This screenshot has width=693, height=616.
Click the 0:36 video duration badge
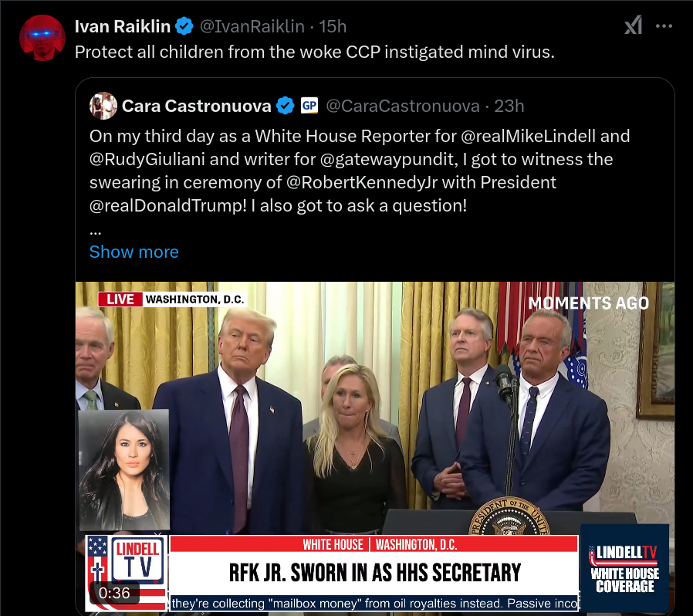coord(114,593)
